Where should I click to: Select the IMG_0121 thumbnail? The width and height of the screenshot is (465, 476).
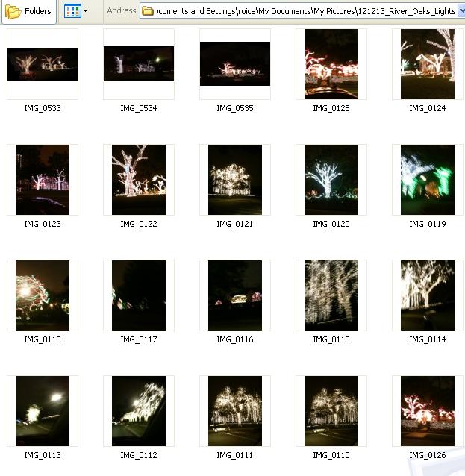[235, 180]
